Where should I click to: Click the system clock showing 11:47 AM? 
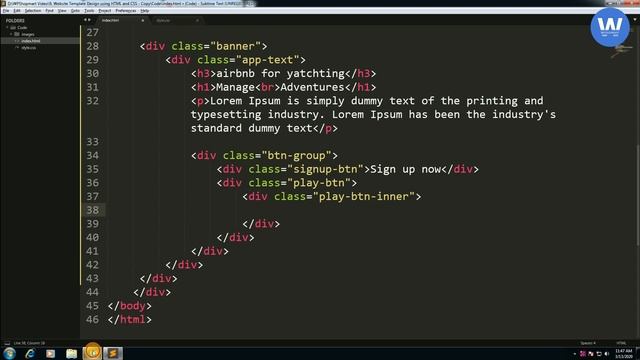pos(623,353)
